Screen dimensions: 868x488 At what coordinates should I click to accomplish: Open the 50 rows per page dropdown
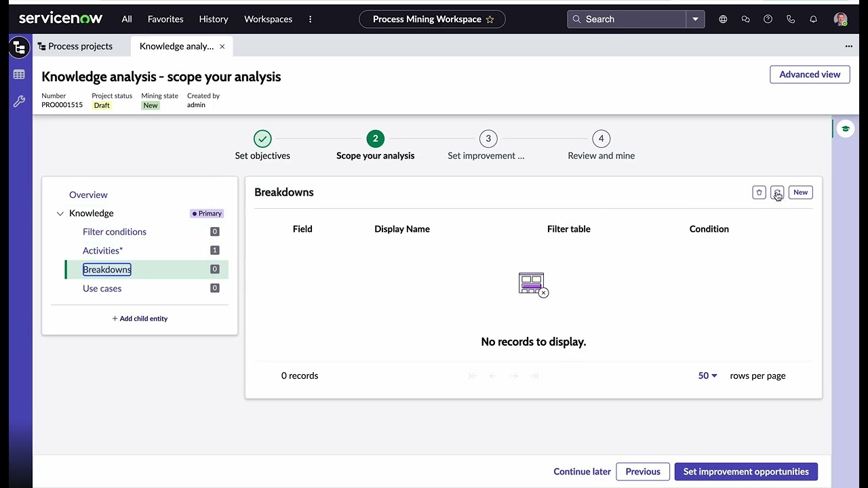pos(706,375)
